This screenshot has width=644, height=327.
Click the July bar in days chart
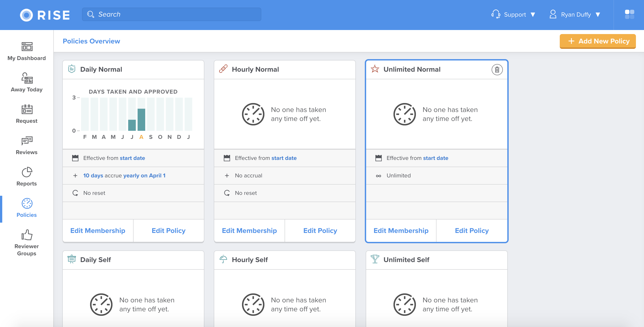tap(132, 125)
